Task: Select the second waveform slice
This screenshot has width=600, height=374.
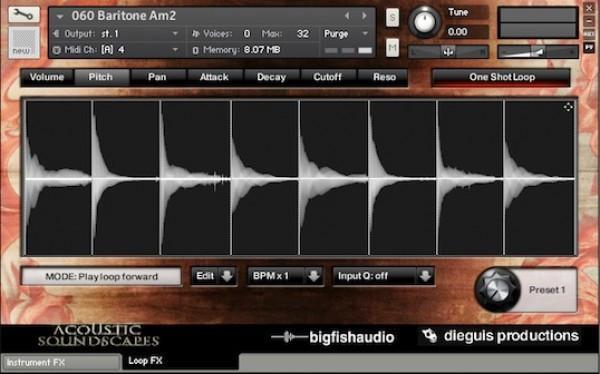Action: click(126, 178)
